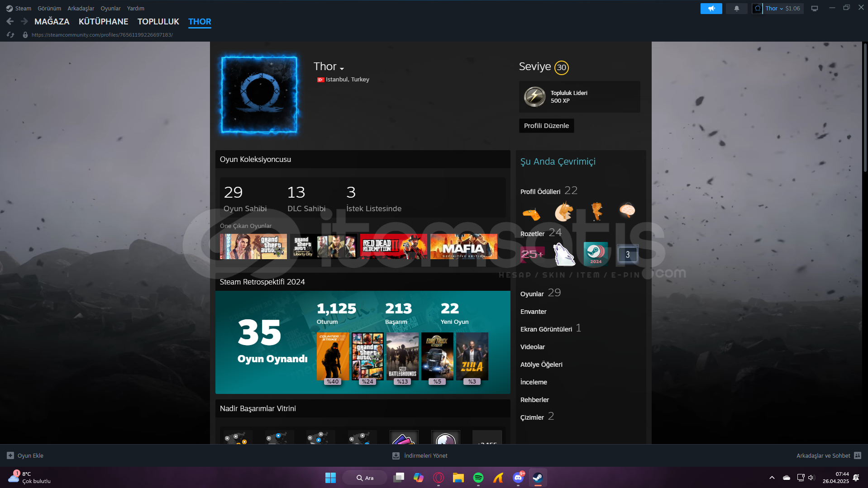Open the Steam 2024 badge
The image size is (868, 488).
[x=596, y=254]
